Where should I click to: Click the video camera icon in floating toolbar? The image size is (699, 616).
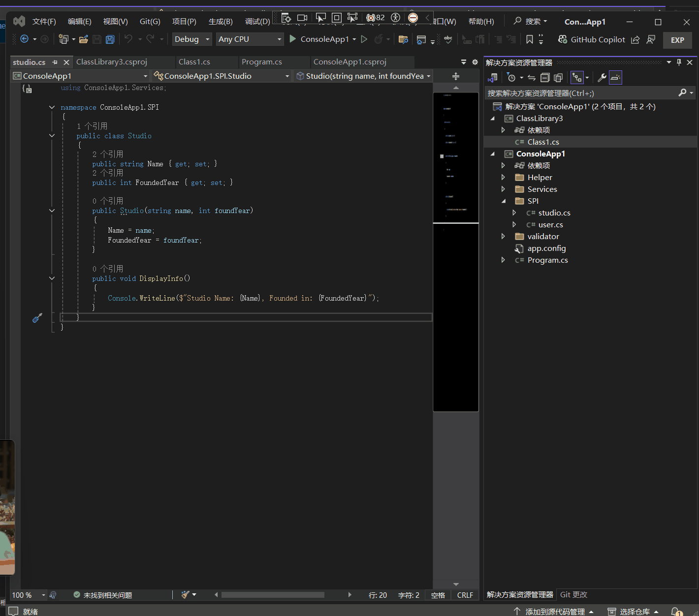pos(302,18)
